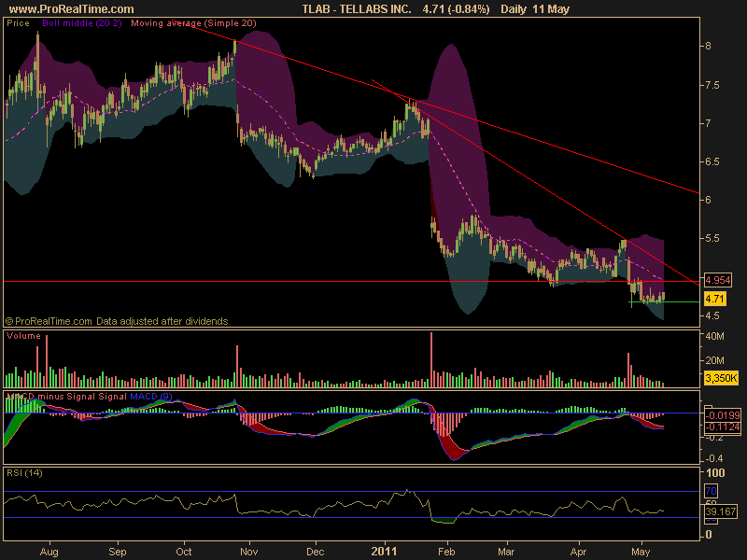Click the 2011 year label on time axis
This screenshot has width=747, height=560.
point(384,552)
